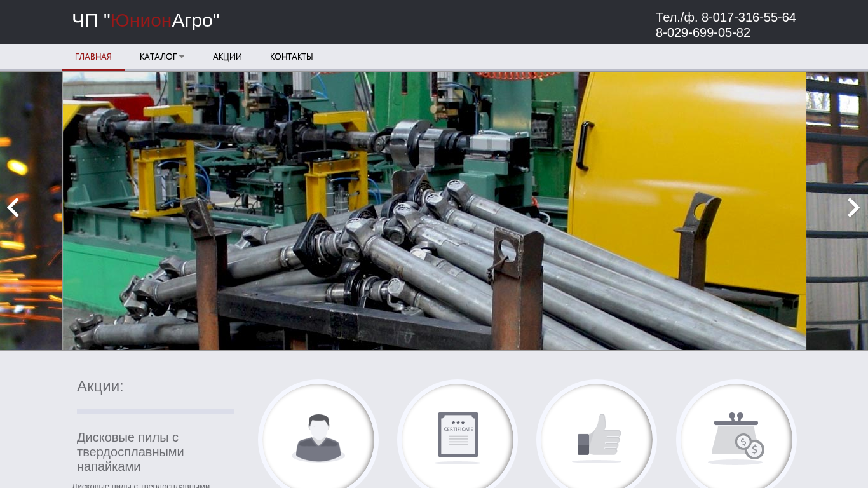Click the person avatar circle icon
This screenshot has height=488, width=868.
click(x=318, y=439)
